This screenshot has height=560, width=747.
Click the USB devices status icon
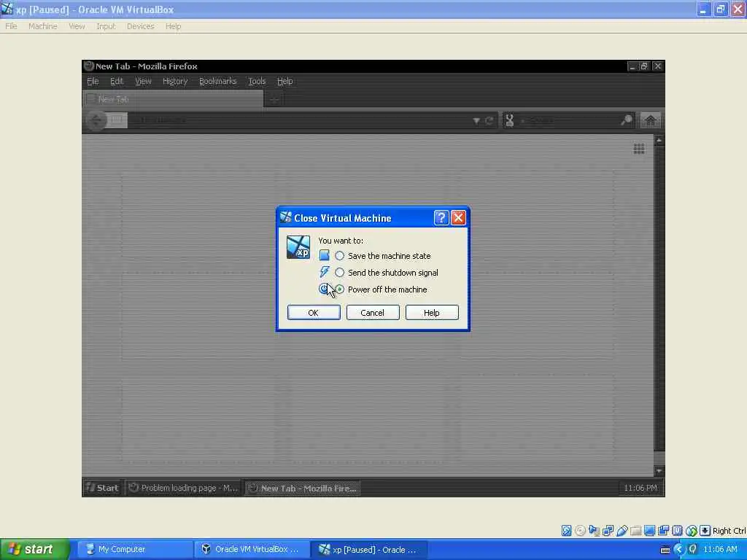pos(622,531)
